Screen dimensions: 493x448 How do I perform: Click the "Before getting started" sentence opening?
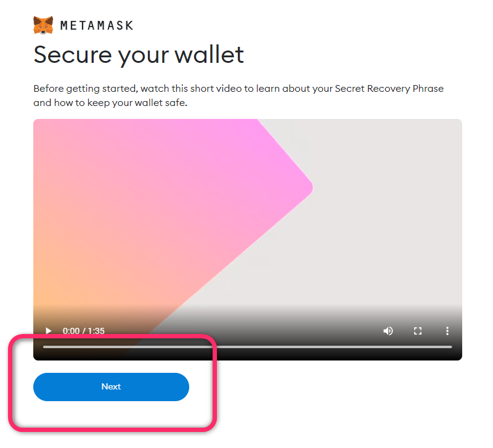[86, 89]
